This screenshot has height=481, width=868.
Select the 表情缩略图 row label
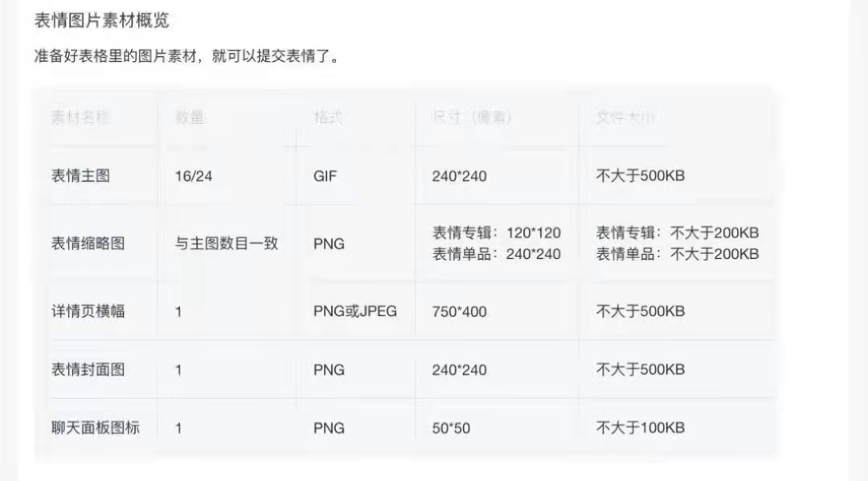[x=88, y=243]
